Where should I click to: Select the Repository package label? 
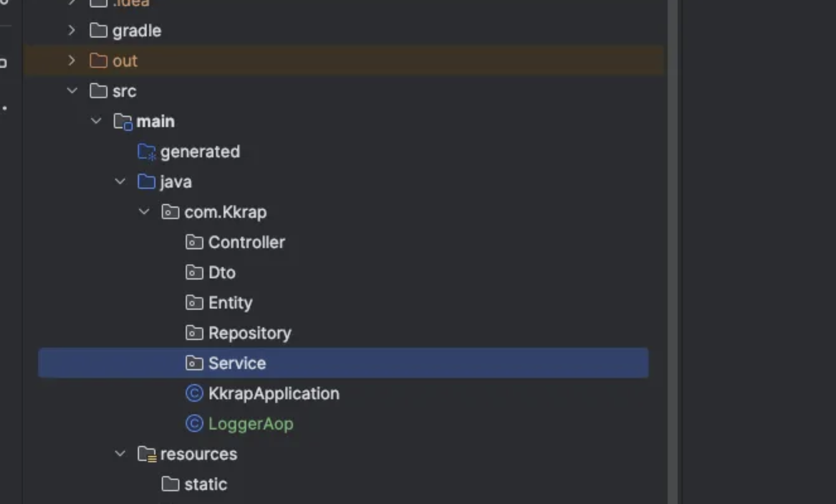250,333
